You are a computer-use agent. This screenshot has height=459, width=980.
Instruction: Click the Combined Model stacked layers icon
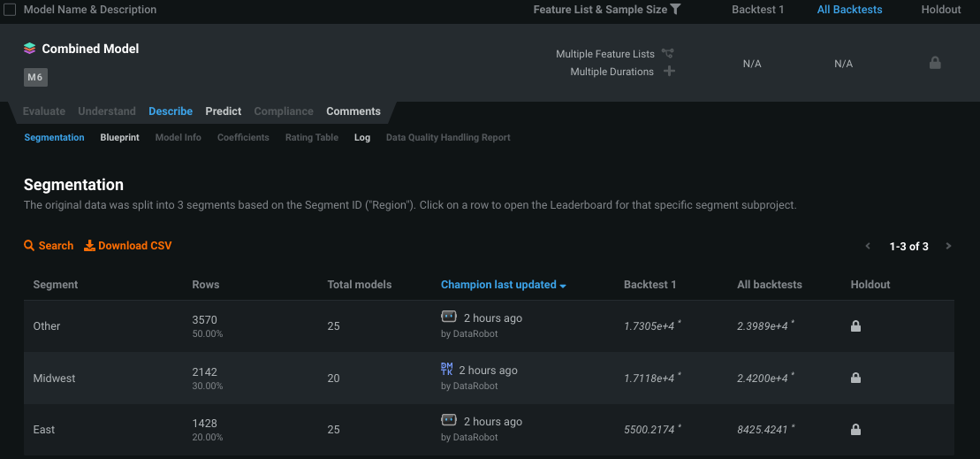click(x=30, y=49)
